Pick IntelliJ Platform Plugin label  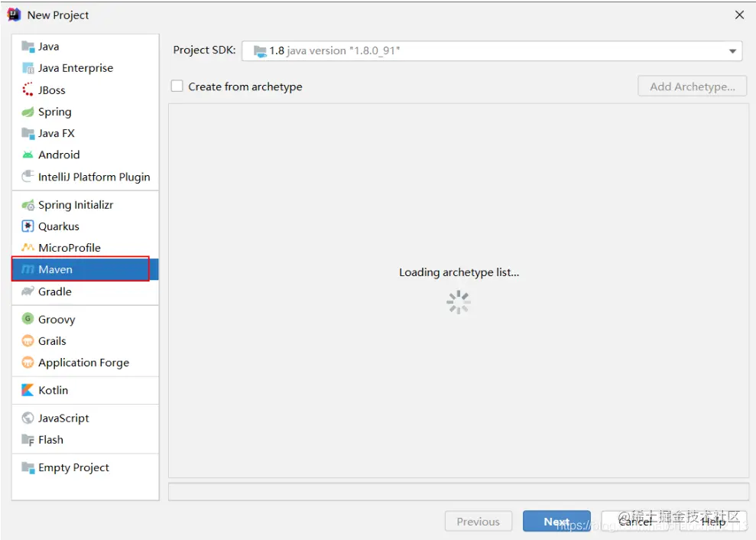click(94, 177)
